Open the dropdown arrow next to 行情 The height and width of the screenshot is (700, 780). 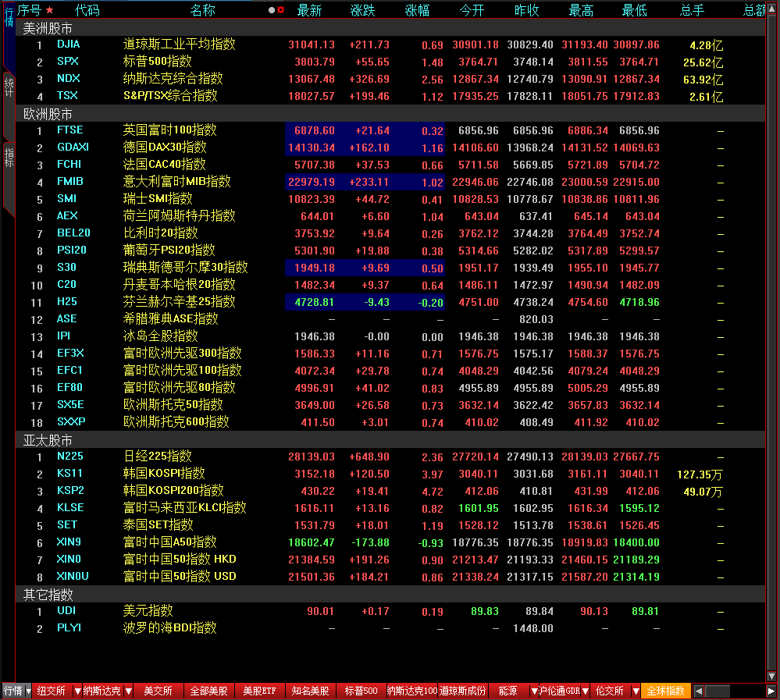point(28,691)
